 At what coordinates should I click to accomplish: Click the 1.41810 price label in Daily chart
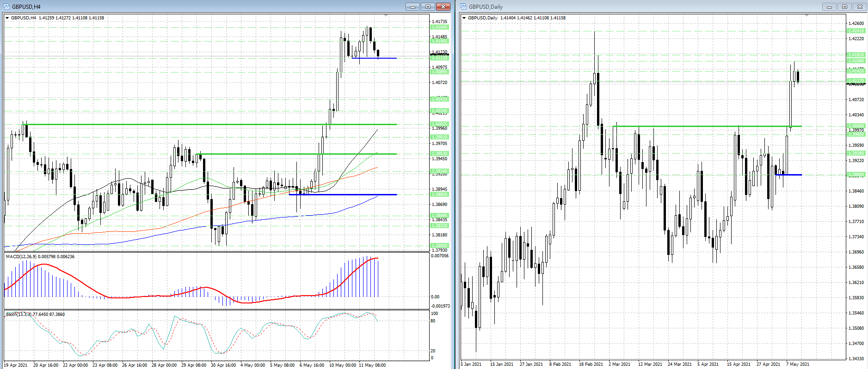click(x=856, y=55)
